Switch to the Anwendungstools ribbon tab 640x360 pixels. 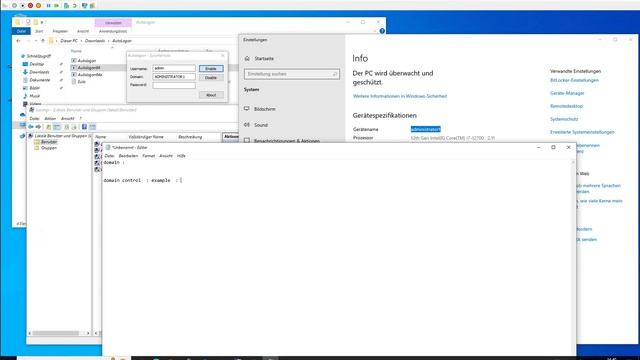(113, 31)
